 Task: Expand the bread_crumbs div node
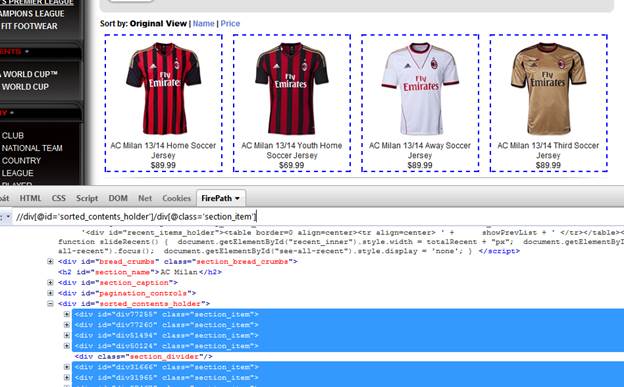click(50, 262)
